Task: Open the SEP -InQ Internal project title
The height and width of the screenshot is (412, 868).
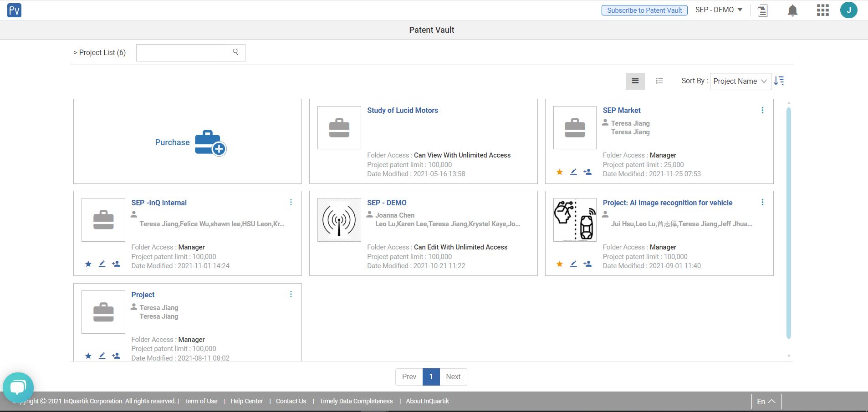Action: point(159,203)
